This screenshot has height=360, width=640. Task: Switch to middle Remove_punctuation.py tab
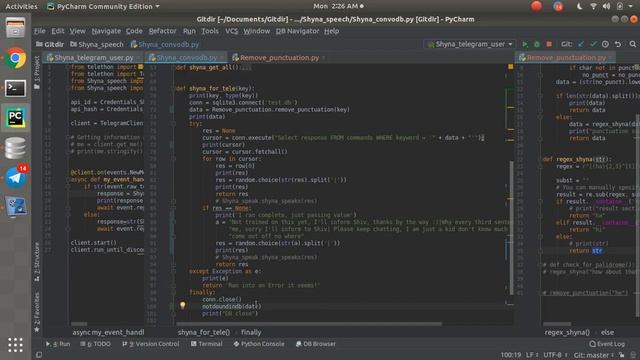(279, 58)
